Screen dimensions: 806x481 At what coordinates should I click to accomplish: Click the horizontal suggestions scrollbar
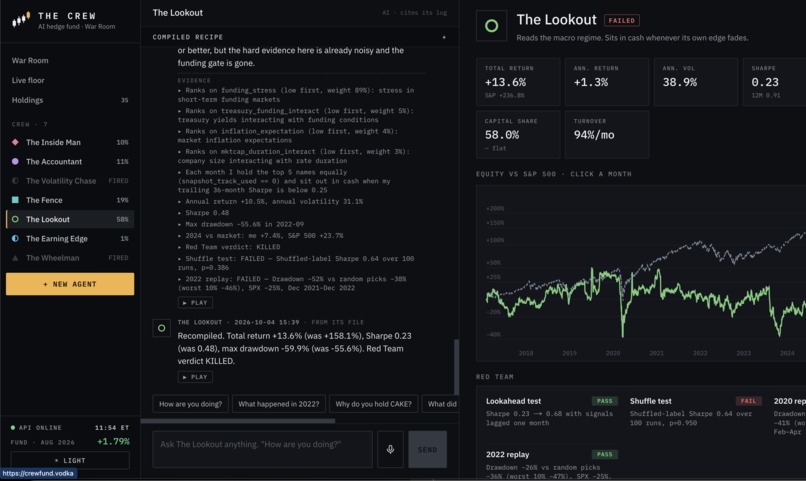pos(238,421)
